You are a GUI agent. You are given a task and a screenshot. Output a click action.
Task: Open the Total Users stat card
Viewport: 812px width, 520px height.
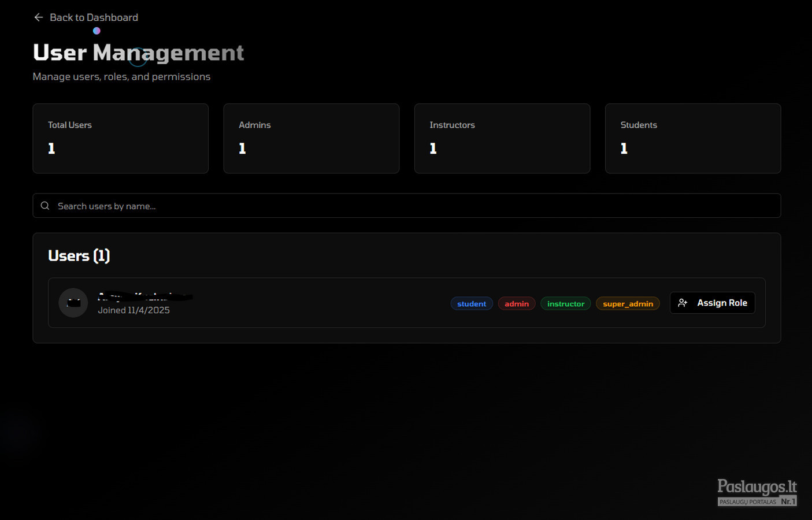(x=121, y=139)
